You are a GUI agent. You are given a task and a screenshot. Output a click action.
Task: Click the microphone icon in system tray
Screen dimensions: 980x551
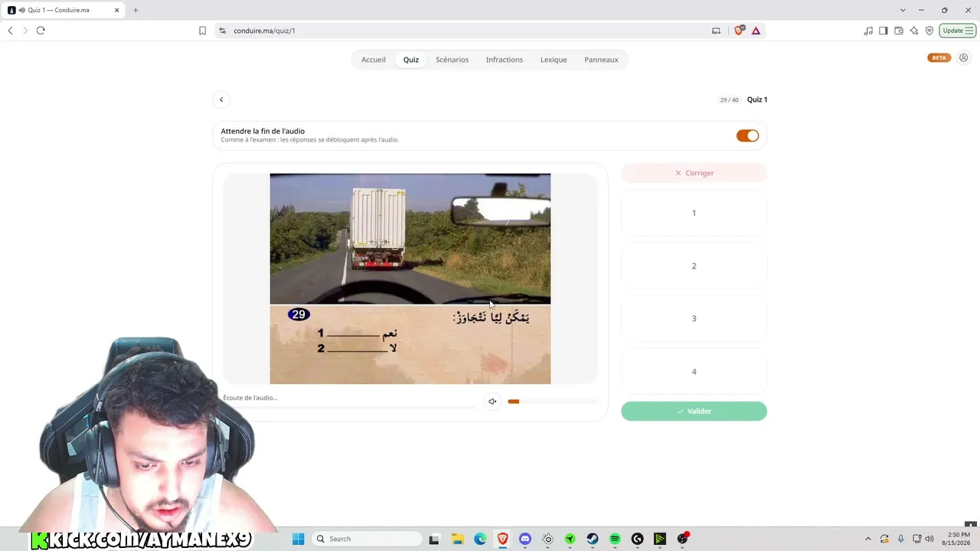(x=901, y=539)
